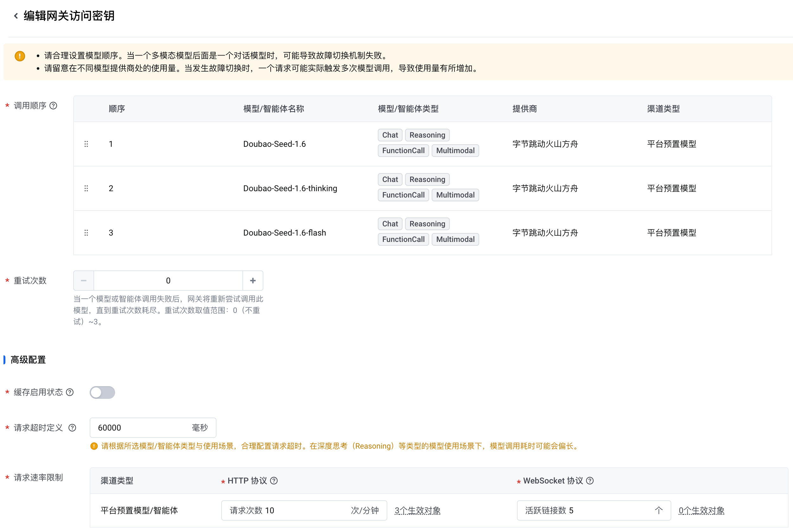This screenshot has height=532, width=793.
Task: Increase 重试次数 with the plus button
Action: coord(253,281)
